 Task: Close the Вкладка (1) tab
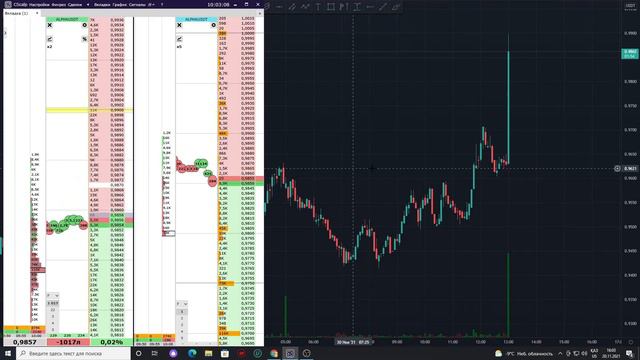pyautogui.click(x=37, y=13)
